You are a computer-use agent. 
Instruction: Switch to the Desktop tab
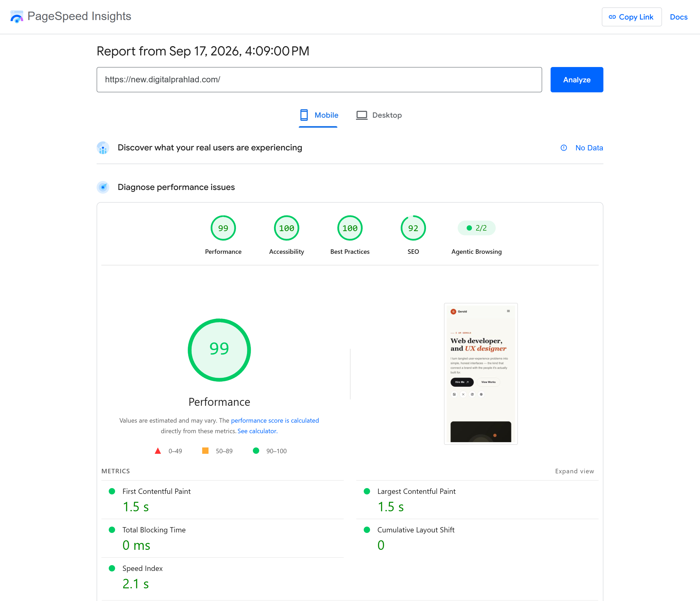[379, 116]
